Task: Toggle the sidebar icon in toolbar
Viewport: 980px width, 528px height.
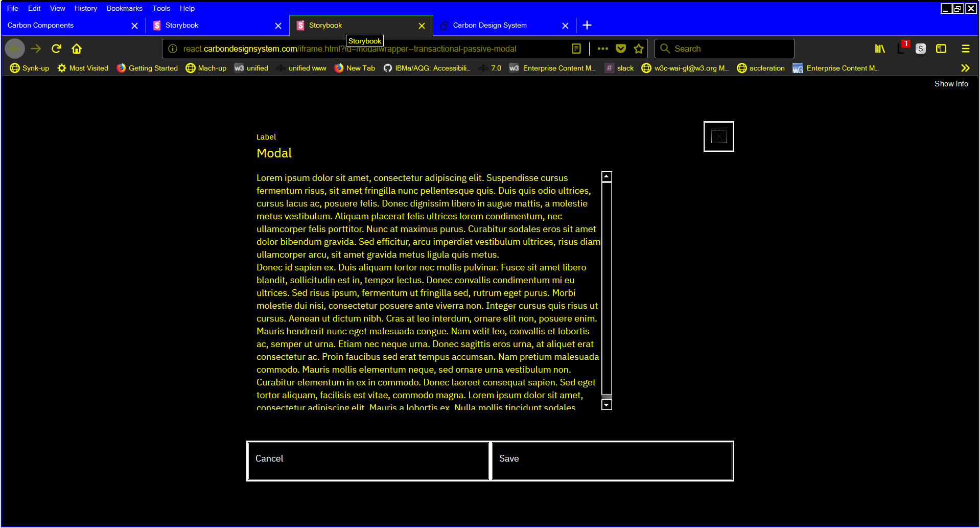Action: coord(941,49)
